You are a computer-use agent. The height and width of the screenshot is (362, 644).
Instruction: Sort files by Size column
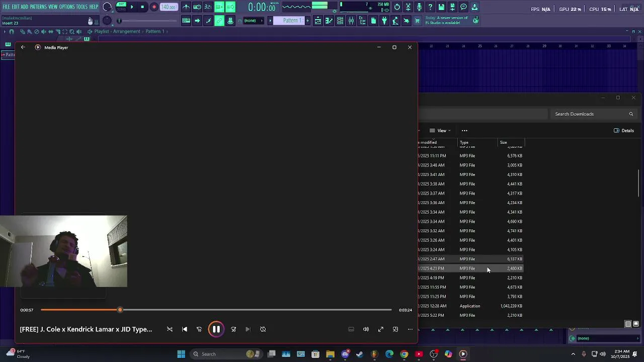(x=511, y=142)
